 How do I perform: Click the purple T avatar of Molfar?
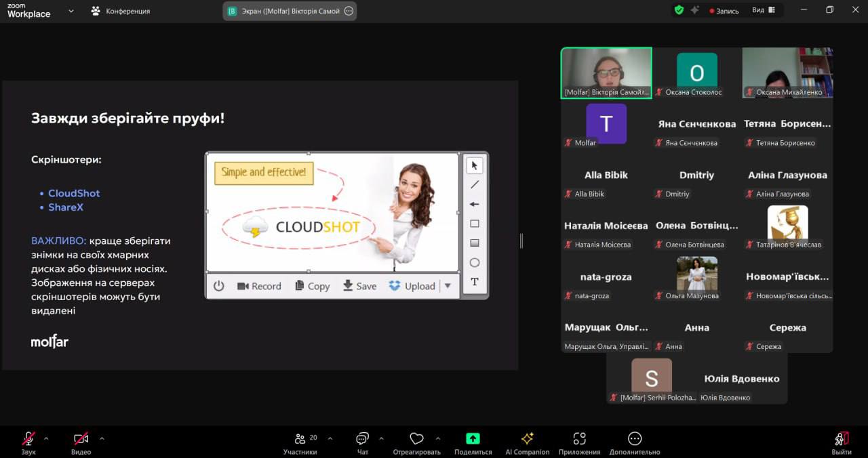coord(606,123)
